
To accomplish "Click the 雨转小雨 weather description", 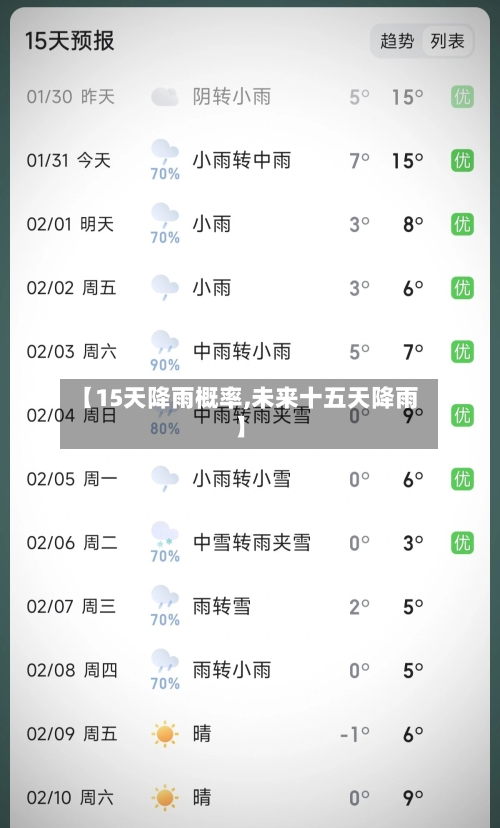I will [x=232, y=671].
